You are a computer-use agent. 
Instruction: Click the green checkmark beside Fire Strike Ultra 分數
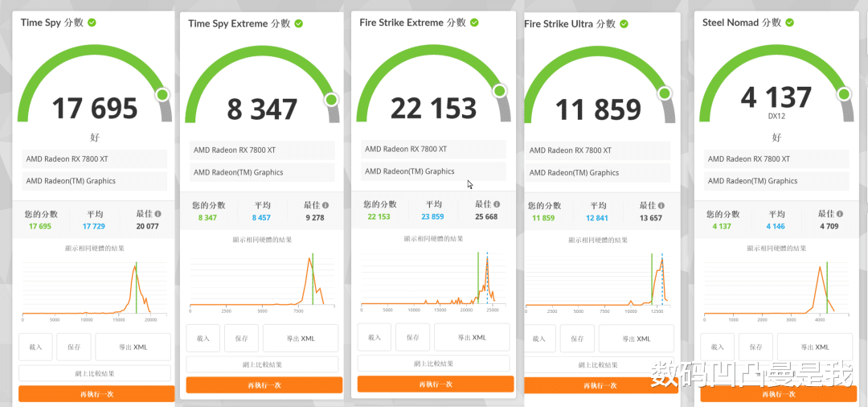coord(624,24)
